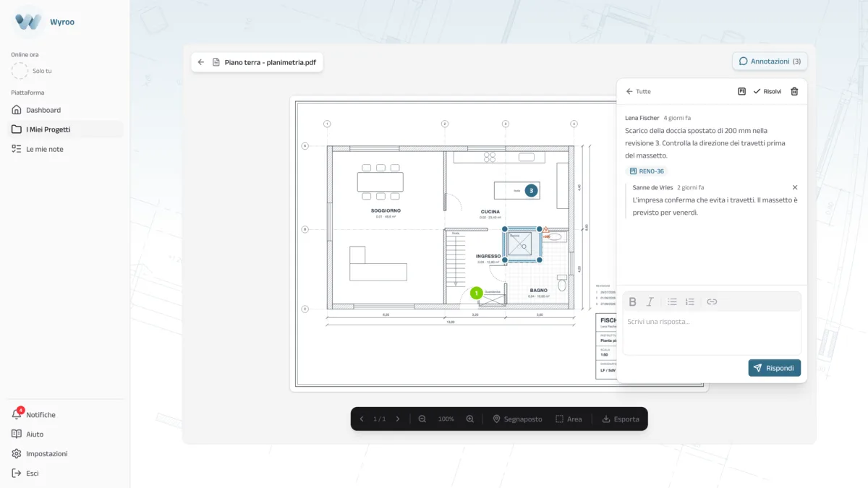Insert a numbered list in the reply

coord(690,301)
